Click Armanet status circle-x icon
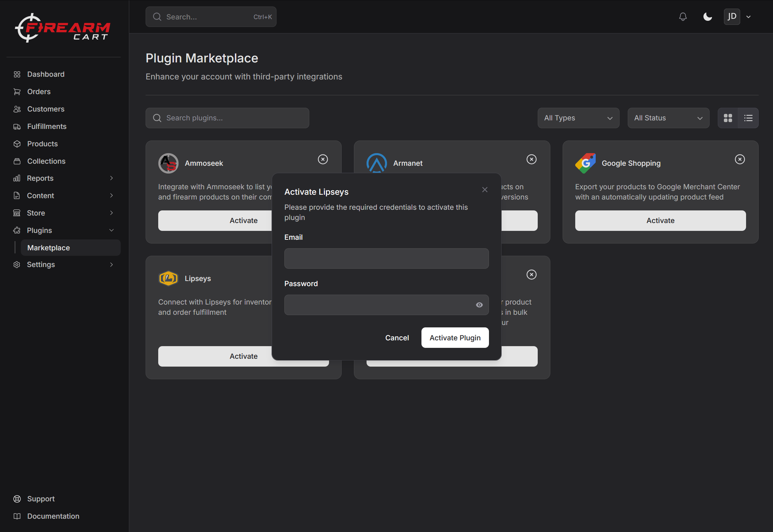This screenshot has height=532, width=773. pyautogui.click(x=532, y=159)
